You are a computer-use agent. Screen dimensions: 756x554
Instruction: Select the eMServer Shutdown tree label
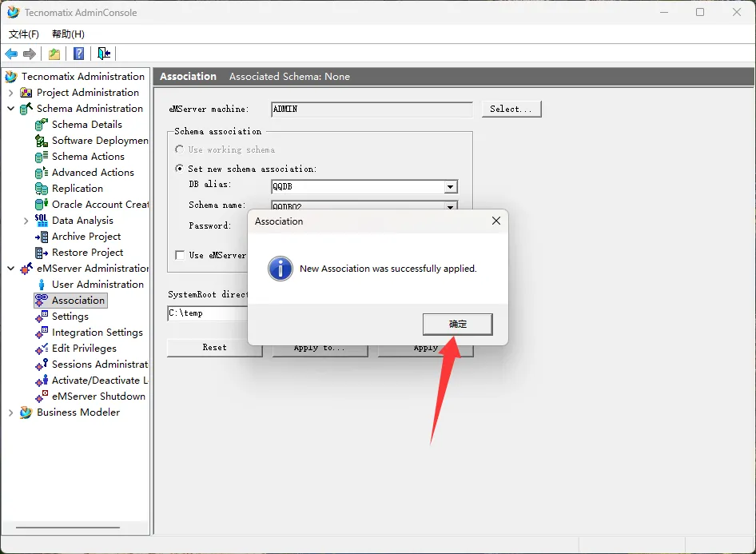coord(99,397)
